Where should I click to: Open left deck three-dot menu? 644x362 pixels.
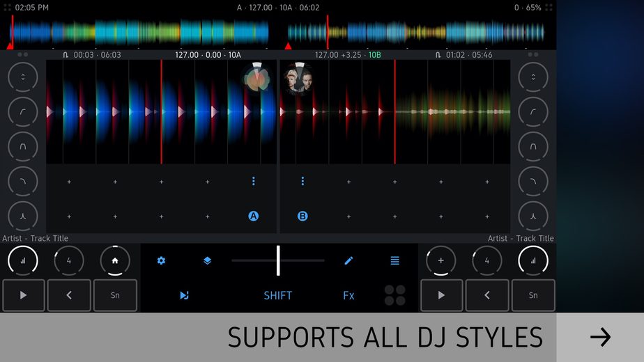254,181
